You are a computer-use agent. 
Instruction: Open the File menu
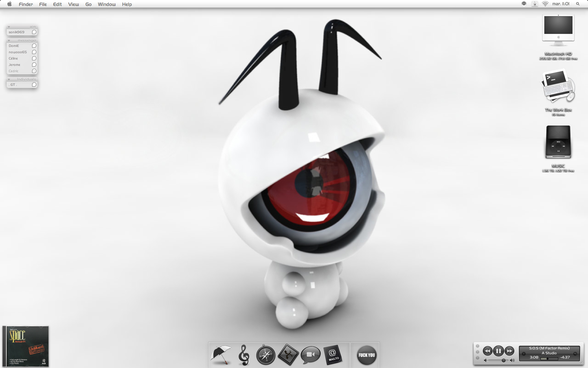coord(43,4)
